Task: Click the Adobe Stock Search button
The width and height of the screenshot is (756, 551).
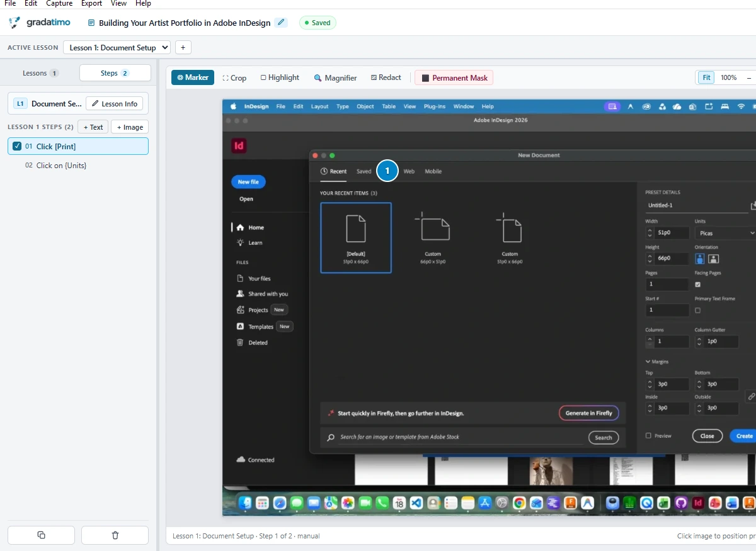Action: (x=604, y=438)
